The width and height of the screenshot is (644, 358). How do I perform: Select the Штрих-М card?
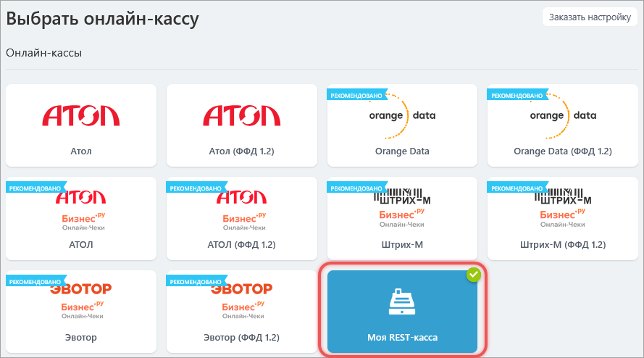coord(402,219)
